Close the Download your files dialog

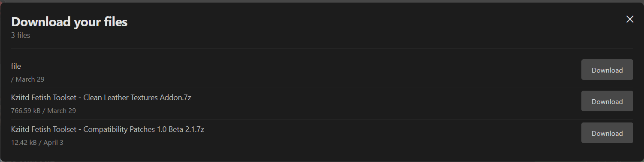(629, 19)
